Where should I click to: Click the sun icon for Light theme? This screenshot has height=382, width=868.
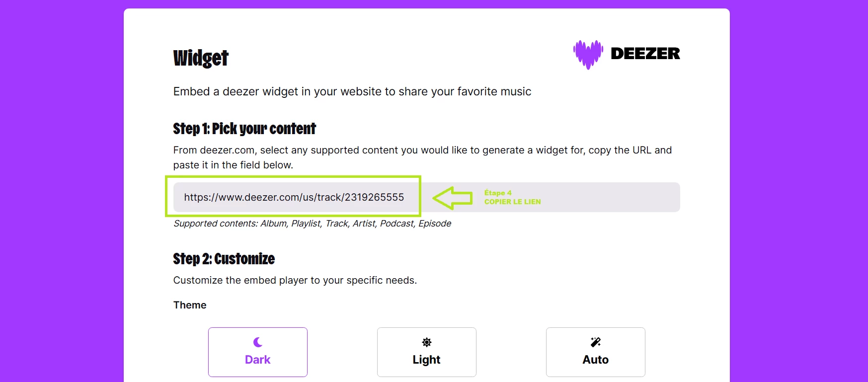426,342
